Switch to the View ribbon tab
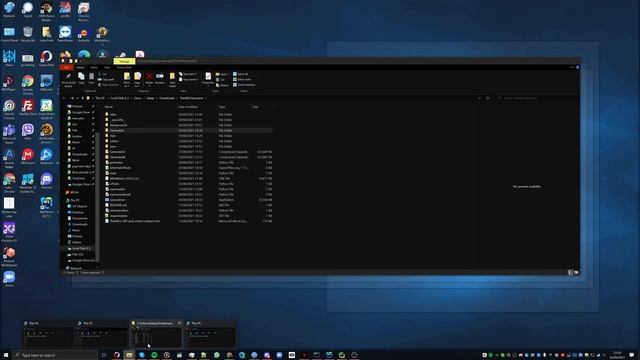This screenshot has height=360, width=640. pyautogui.click(x=107, y=67)
